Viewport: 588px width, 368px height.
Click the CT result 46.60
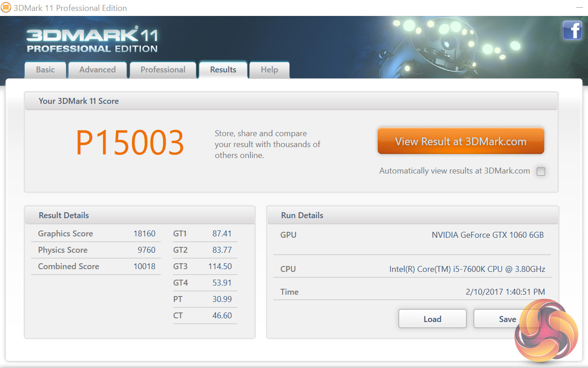click(222, 316)
